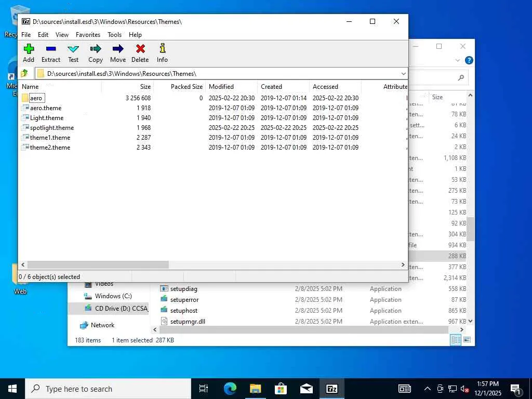
Task: Click the setupdiag icon in Explorer
Action: point(164,288)
